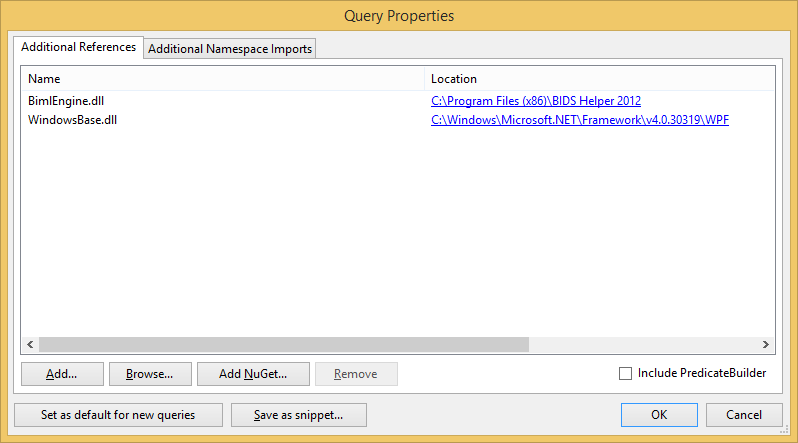This screenshot has width=798, height=443.
Task: Enable the Include PredicateBuilder checkbox
Action: (x=626, y=374)
